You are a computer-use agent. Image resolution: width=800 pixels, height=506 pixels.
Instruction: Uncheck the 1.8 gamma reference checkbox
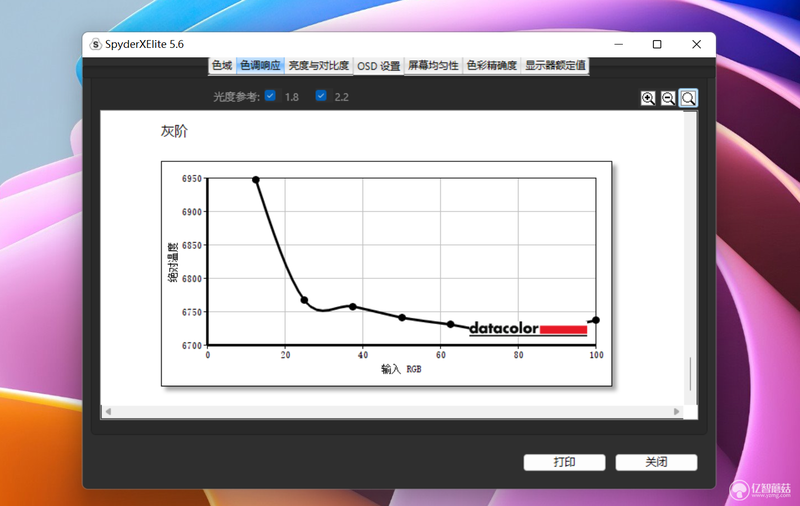270,95
